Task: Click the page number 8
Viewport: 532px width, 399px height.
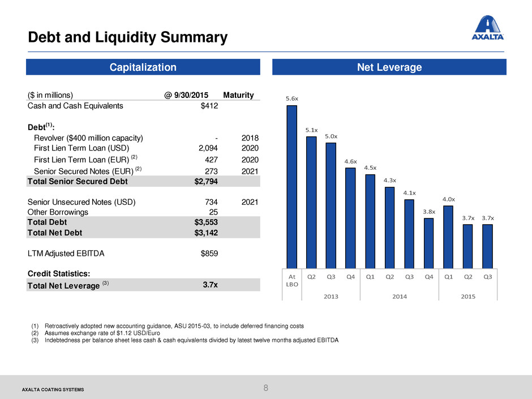Action: (x=265, y=388)
